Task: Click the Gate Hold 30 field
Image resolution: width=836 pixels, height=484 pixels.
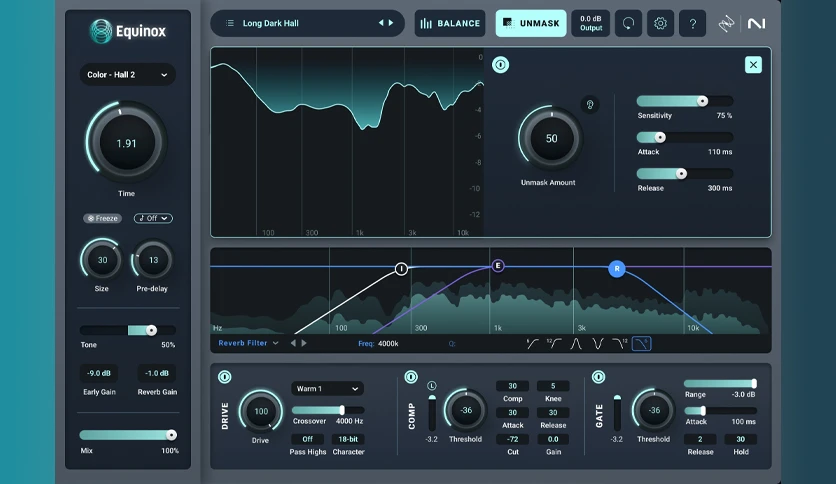Action: [741, 439]
